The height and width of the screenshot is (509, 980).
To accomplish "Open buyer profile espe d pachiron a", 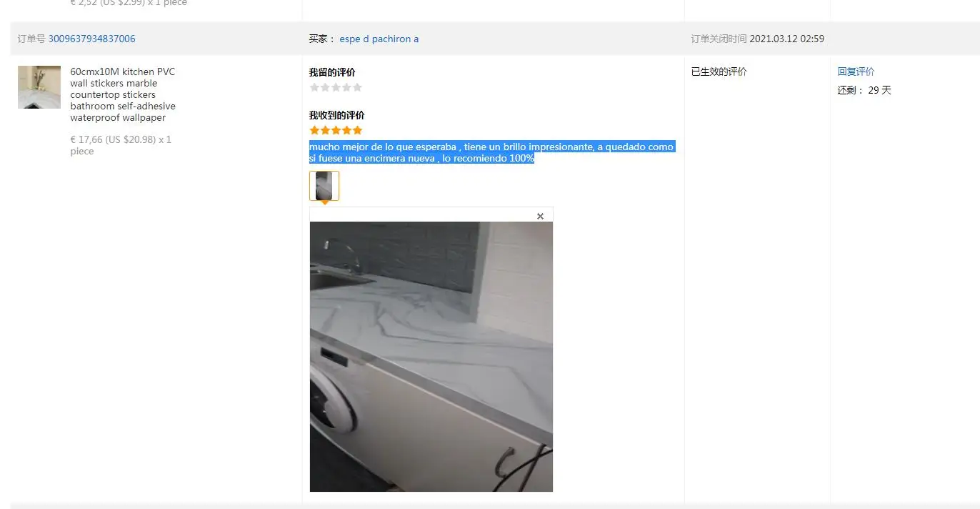I will (x=379, y=39).
